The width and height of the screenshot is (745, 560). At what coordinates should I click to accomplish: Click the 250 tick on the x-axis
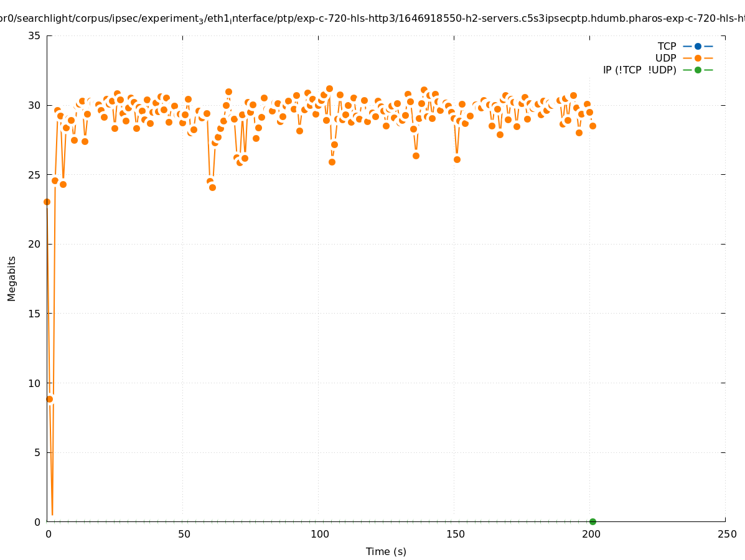click(726, 534)
